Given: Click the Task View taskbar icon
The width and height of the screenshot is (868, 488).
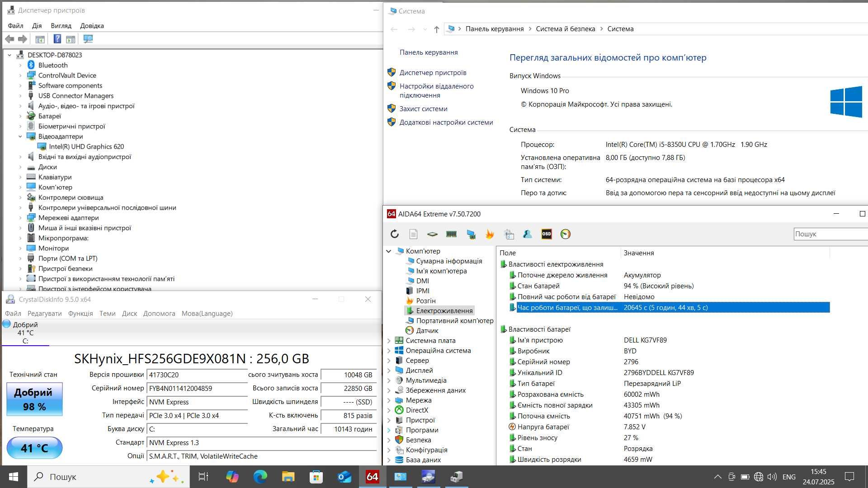Looking at the screenshot, I should point(203,477).
